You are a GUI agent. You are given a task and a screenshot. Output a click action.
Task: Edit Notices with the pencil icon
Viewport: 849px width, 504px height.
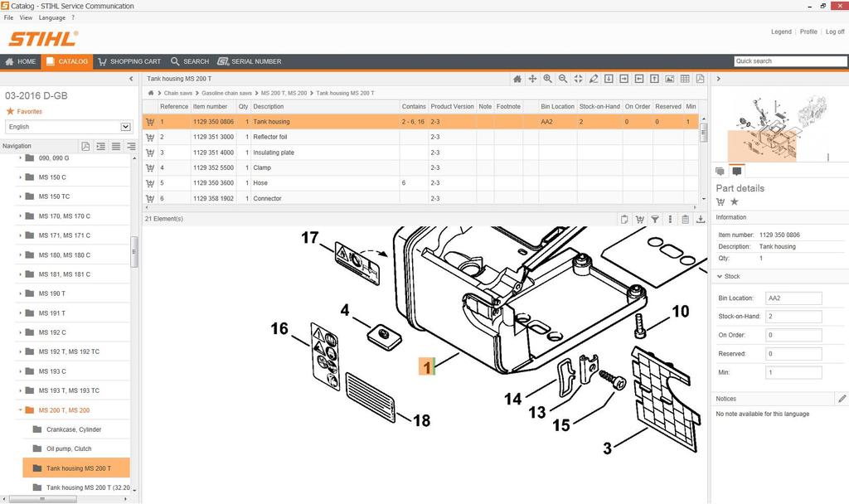(x=842, y=399)
